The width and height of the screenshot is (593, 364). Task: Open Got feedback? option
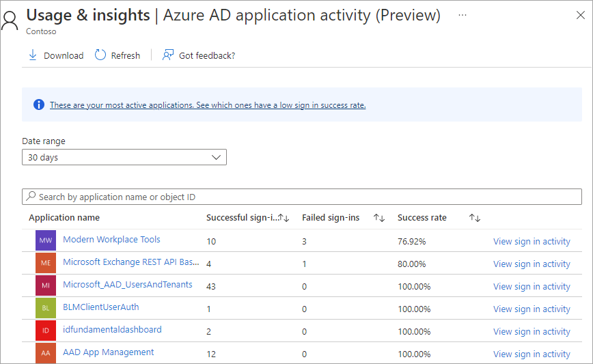pyautogui.click(x=199, y=55)
